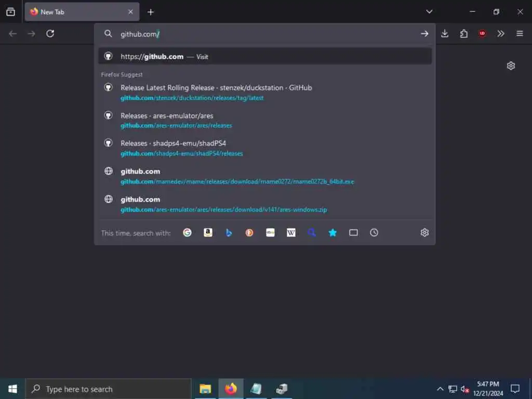Open Releases ares-emulator/ares suggestion
Image resolution: width=532 pixels, height=399 pixels.
coord(265,121)
